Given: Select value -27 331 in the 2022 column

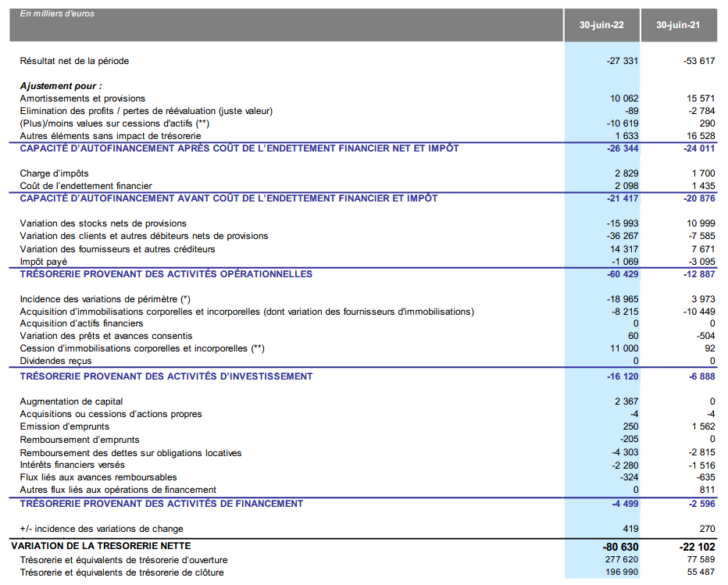Looking at the screenshot, I should [x=622, y=61].
